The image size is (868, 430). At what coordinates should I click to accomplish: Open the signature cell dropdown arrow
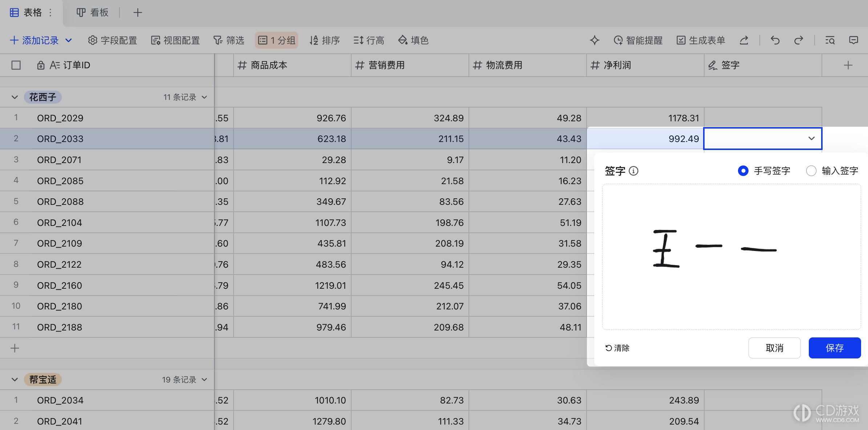[811, 138]
